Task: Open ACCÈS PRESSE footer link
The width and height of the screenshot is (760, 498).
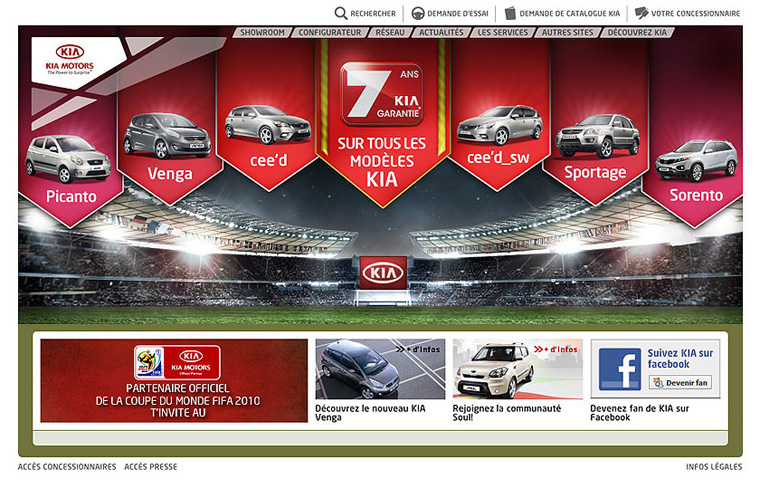Action: (x=151, y=466)
